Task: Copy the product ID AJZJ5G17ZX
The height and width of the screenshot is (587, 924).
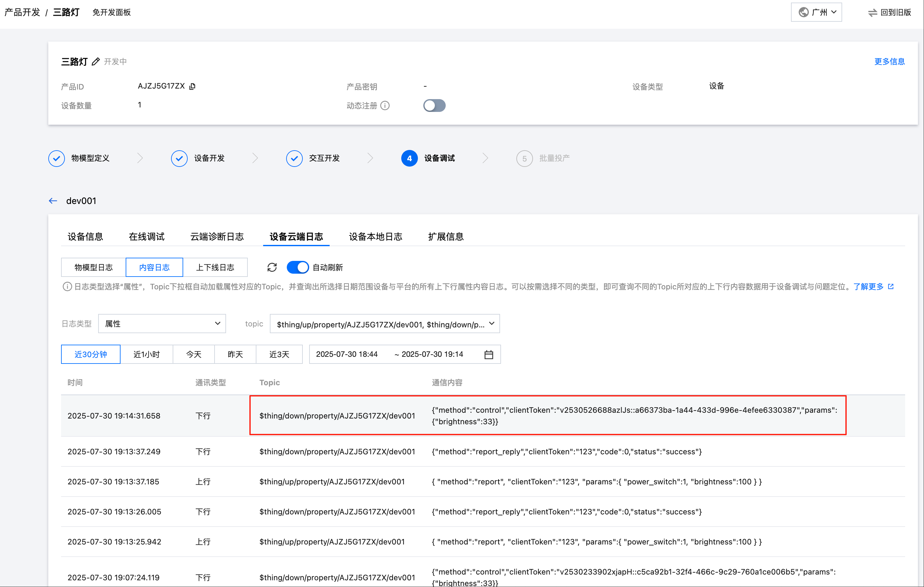Action: 192,86
